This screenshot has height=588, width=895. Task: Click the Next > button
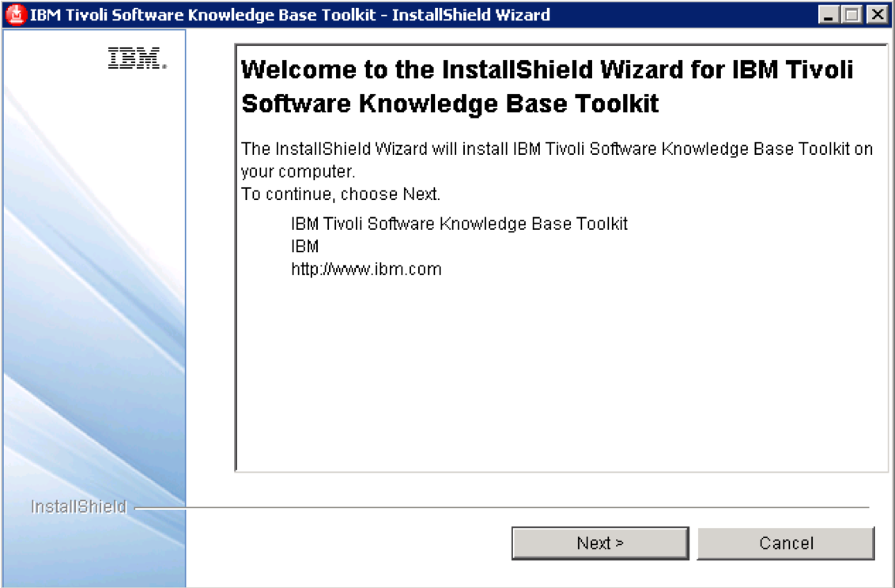coord(599,543)
